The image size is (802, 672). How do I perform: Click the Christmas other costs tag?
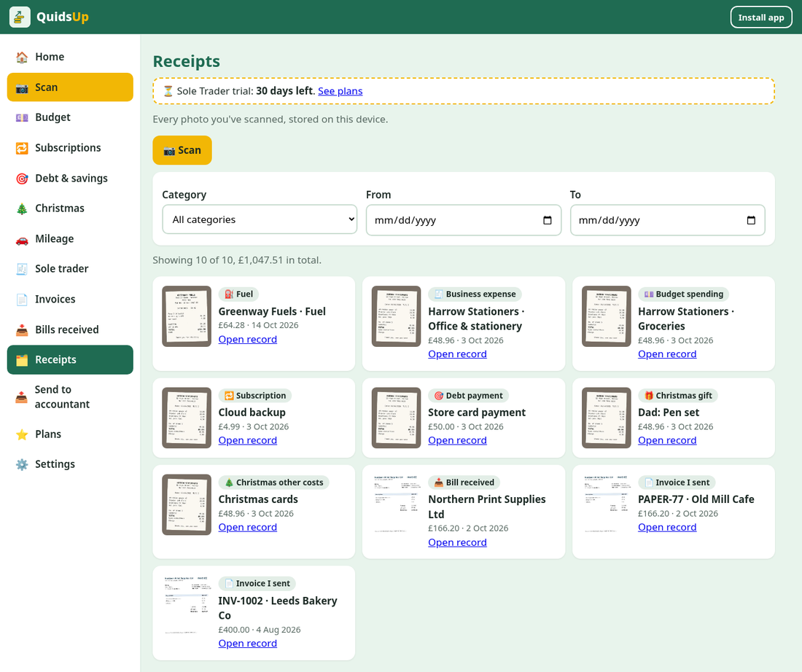coord(274,482)
